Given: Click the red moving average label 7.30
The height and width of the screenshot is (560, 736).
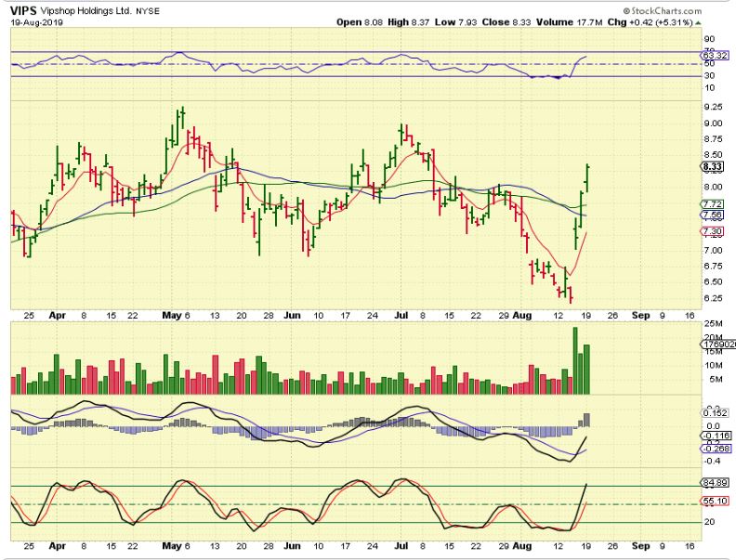Looking at the screenshot, I should (713, 231).
